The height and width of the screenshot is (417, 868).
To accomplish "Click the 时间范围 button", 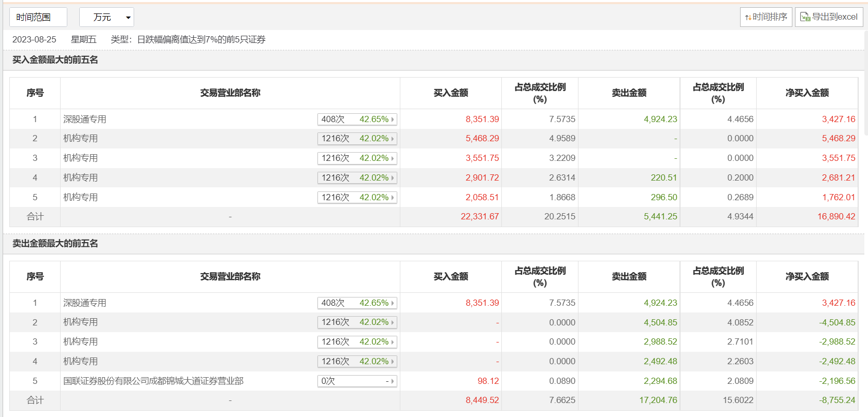I will pos(38,17).
